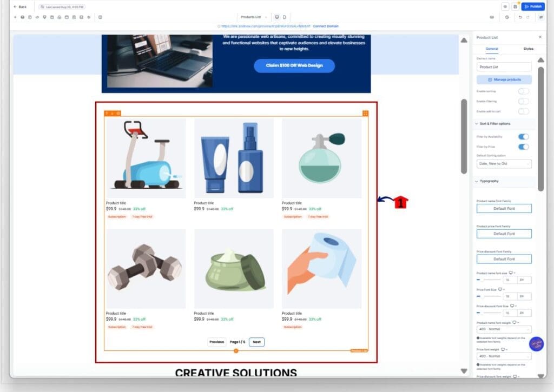This screenshot has height=392, width=554.
Task: Select the exercise bike product image
Action: pyautogui.click(x=146, y=158)
